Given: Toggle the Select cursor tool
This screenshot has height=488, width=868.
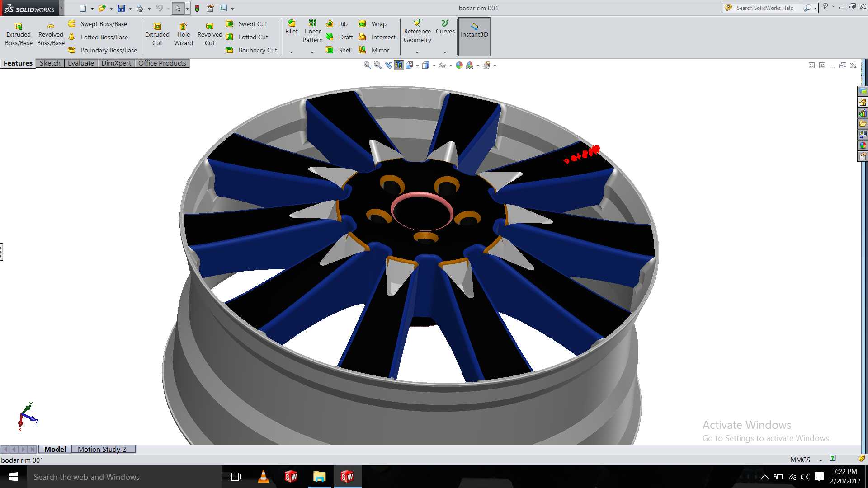Looking at the screenshot, I should pos(178,8).
